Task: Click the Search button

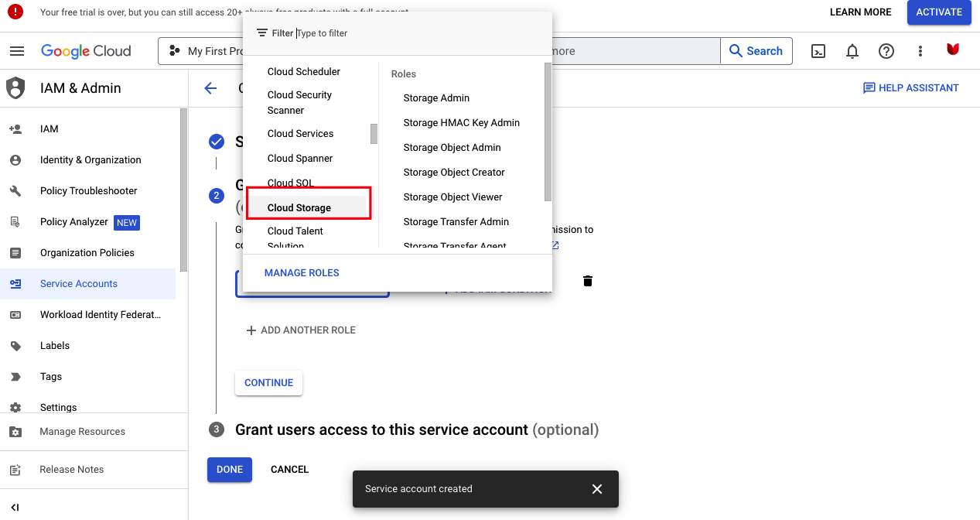Action: click(756, 51)
